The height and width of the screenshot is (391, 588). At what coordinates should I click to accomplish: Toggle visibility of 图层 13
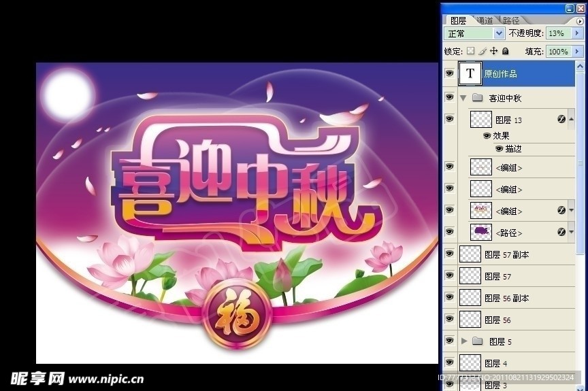coord(449,119)
